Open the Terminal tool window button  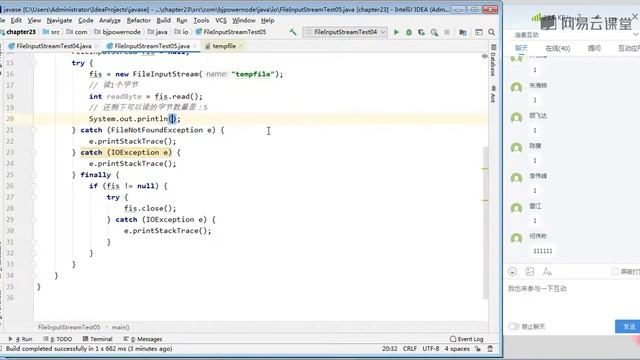pyautogui.click(x=98, y=339)
